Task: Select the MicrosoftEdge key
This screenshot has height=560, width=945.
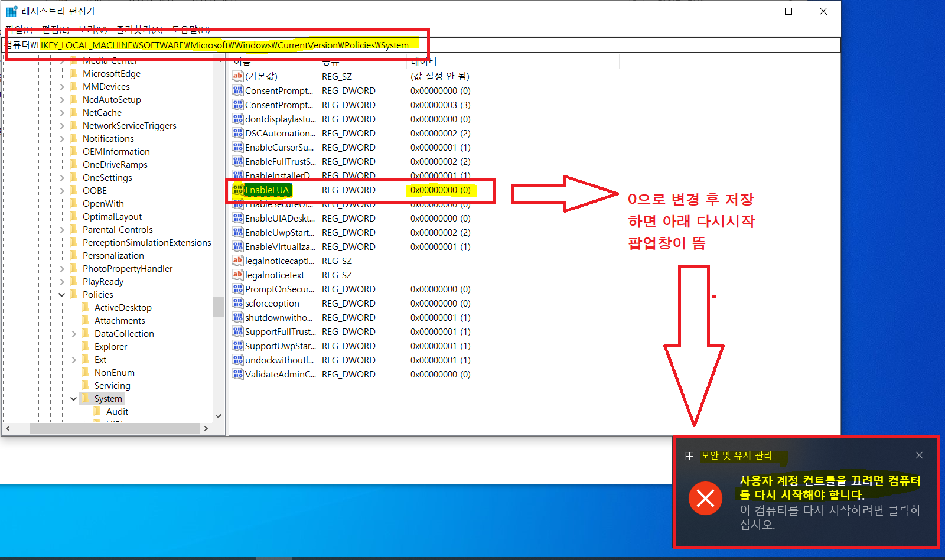Action: tap(112, 74)
